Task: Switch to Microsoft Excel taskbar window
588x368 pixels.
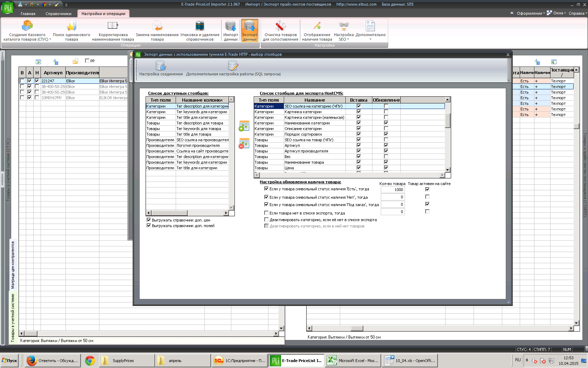Action: click(x=353, y=360)
